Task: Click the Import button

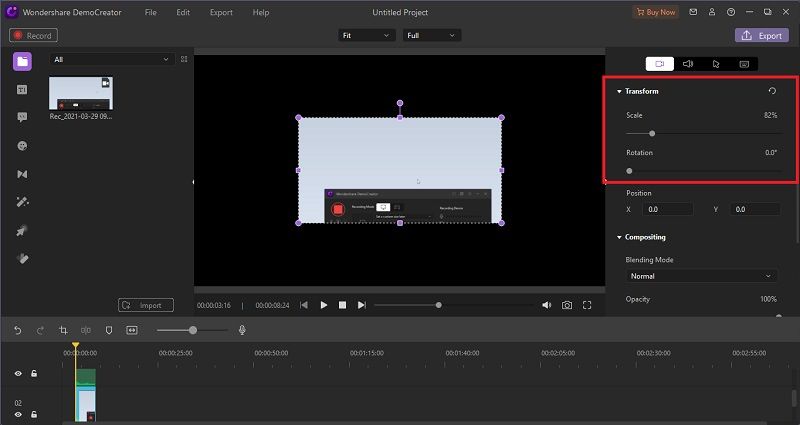Action: point(146,305)
